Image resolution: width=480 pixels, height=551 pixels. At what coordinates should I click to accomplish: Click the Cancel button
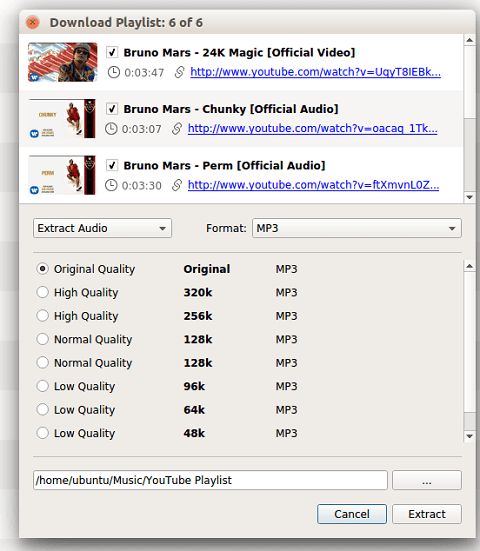tap(352, 514)
